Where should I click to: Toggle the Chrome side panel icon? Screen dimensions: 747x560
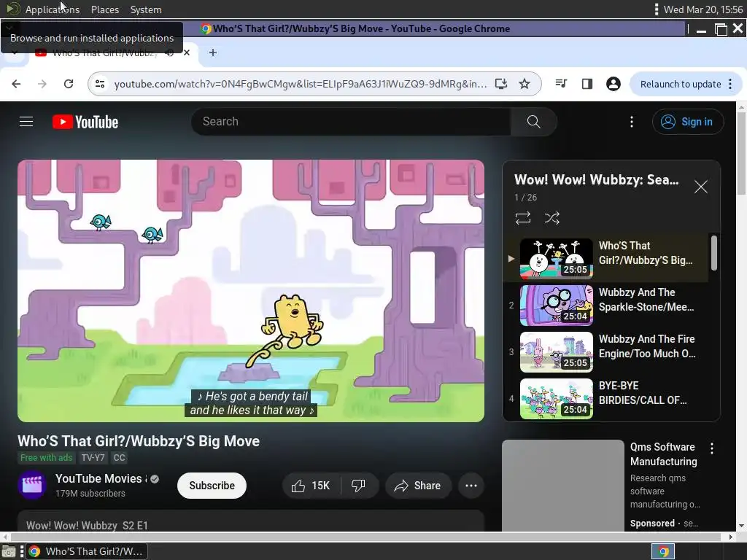coord(587,84)
